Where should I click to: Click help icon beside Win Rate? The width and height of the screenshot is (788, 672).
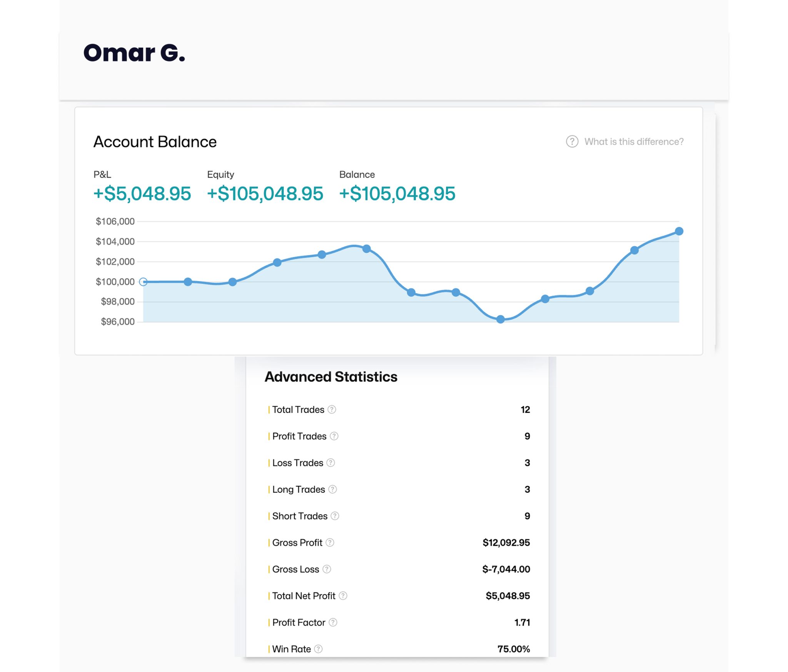(x=318, y=649)
